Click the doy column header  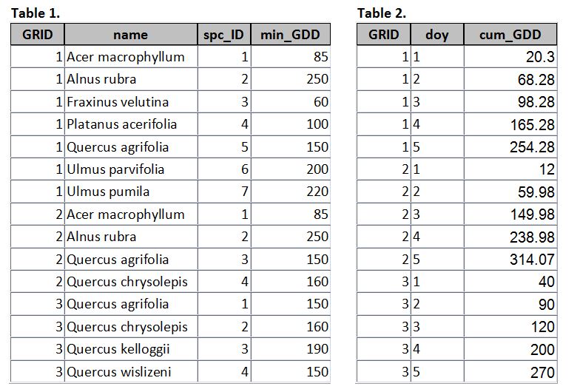click(436, 34)
